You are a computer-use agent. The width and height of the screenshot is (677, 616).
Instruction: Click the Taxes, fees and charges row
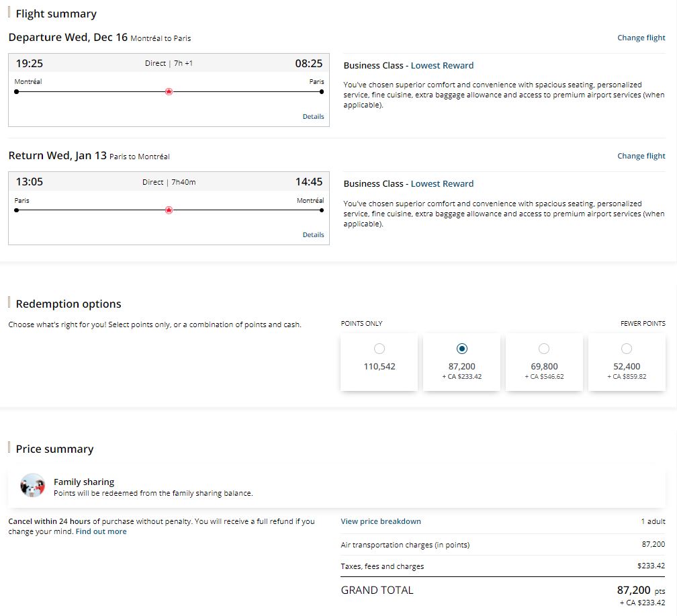(x=383, y=566)
